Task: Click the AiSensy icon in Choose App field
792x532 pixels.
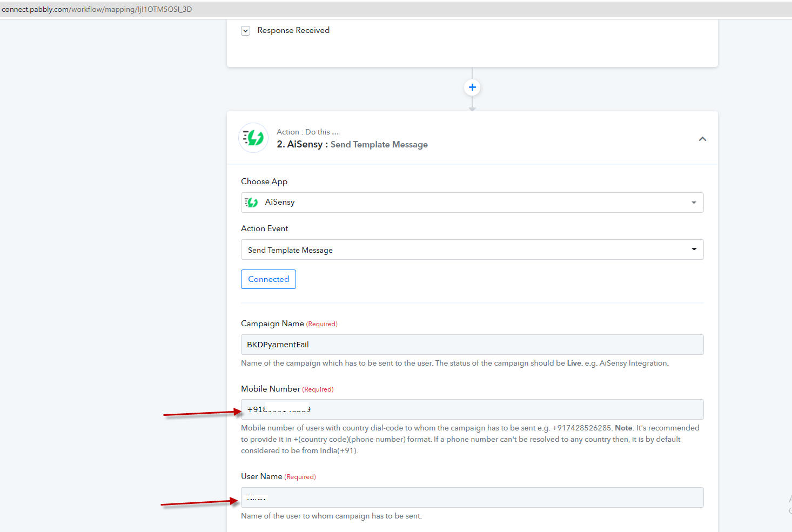Action: coord(251,203)
